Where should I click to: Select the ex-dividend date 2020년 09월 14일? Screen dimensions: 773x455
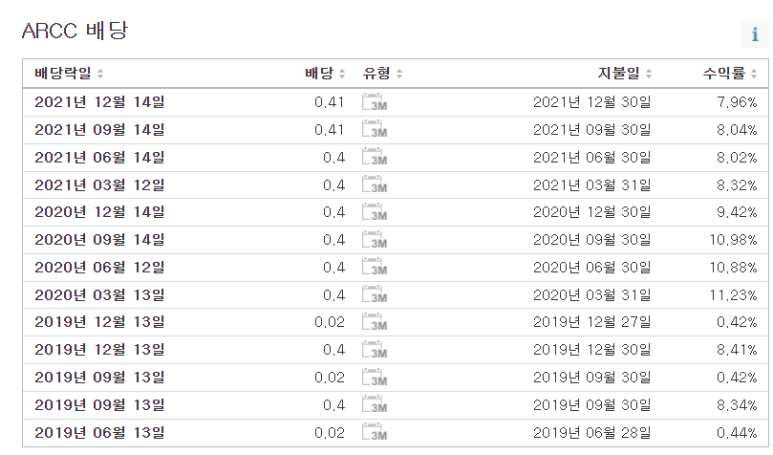100,240
